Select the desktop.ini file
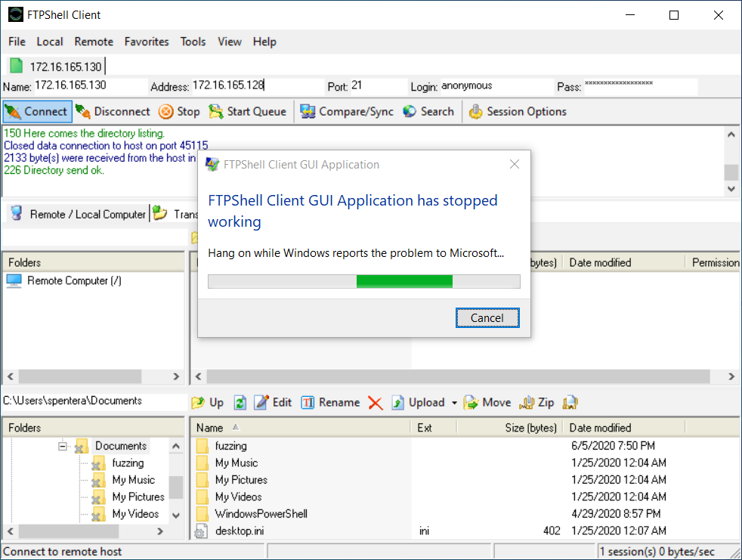Screen dimensions: 742x560 tap(240, 531)
